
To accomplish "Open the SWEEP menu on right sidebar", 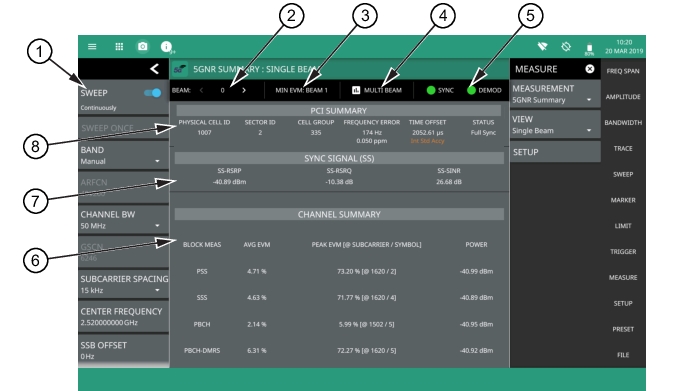I will [623, 174].
